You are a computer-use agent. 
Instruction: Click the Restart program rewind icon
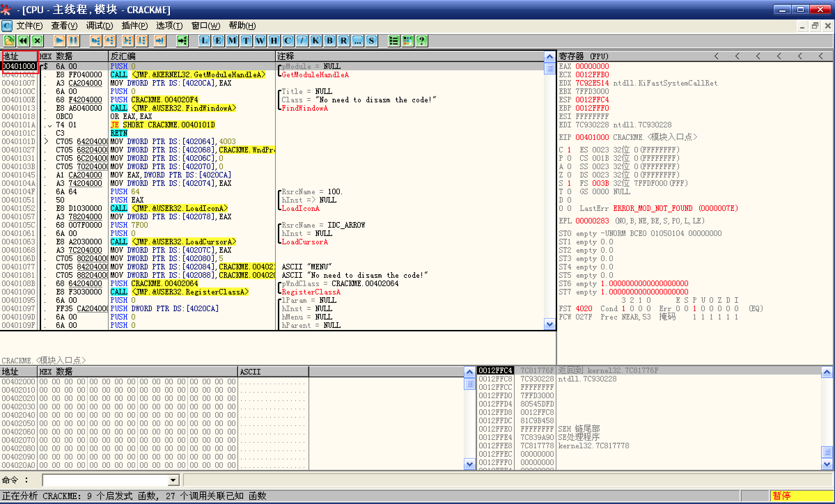point(23,41)
